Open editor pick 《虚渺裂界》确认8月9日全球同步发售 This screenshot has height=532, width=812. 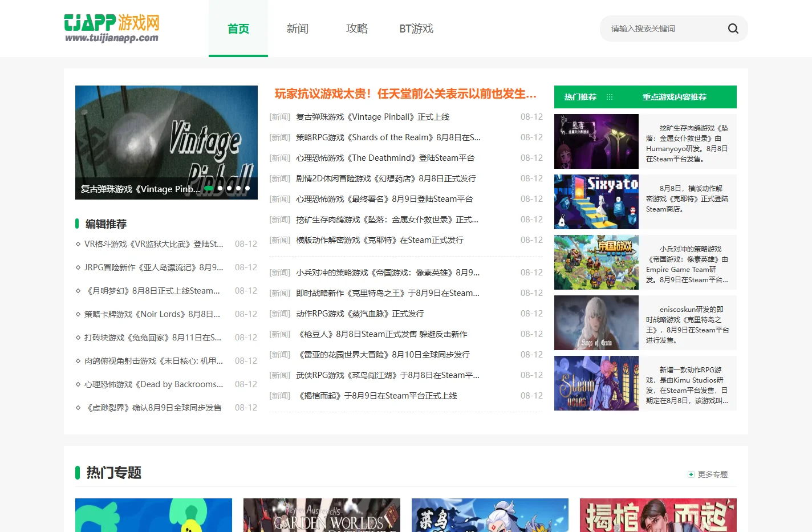pyautogui.click(x=153, y=408)
